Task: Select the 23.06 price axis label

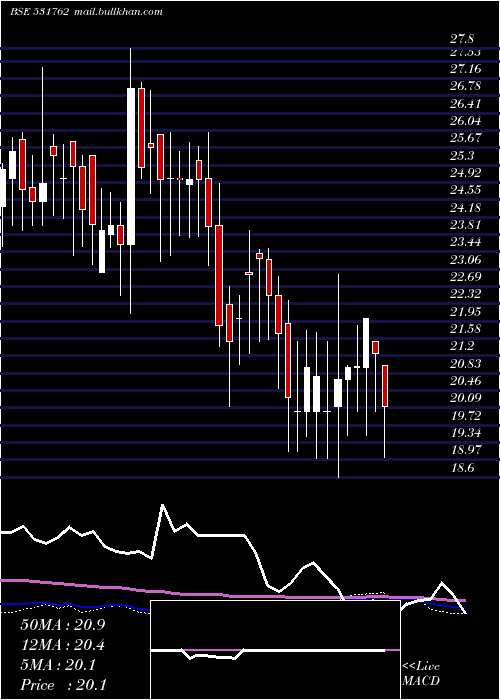Action: click(466, 260)
